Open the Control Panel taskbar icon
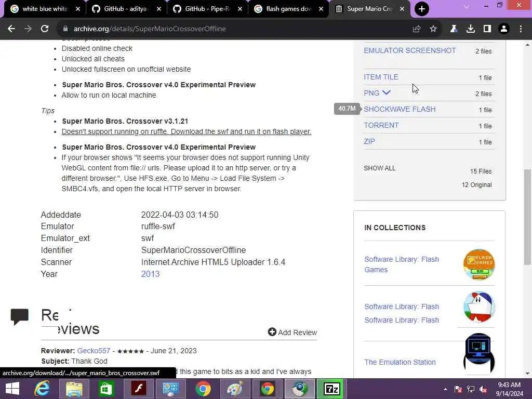 coord(170,389)
